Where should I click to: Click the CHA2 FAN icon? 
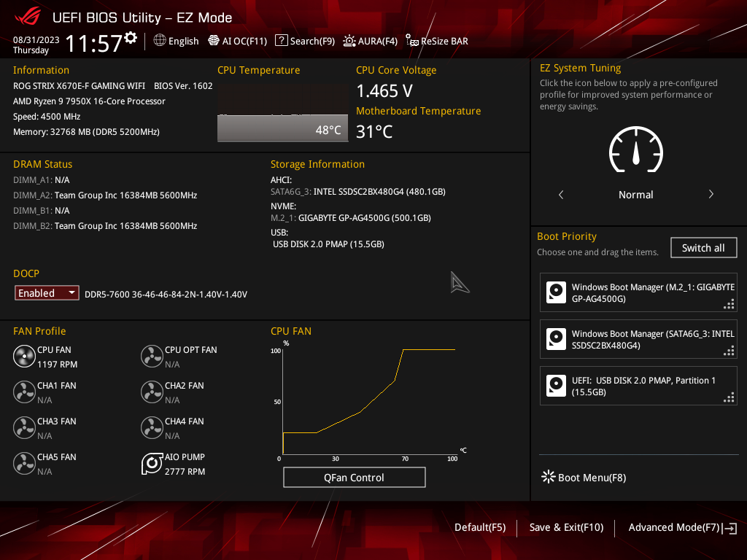pyautogui.click(x=152, y=392)
